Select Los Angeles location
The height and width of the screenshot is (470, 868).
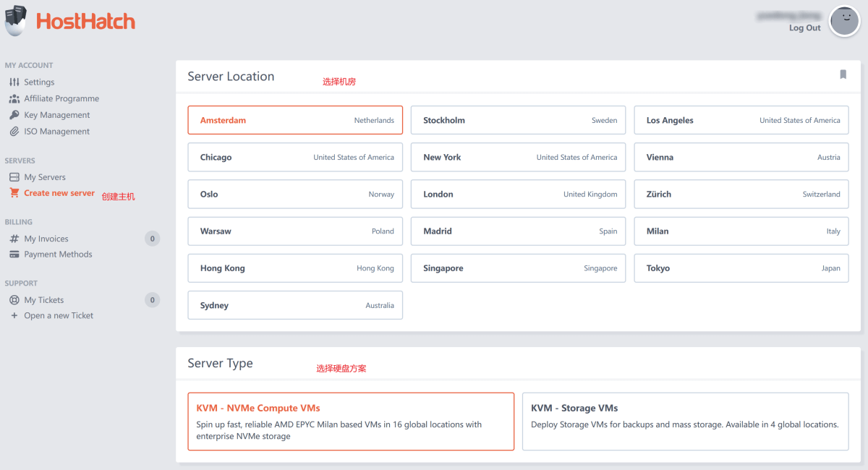point(741,120)
